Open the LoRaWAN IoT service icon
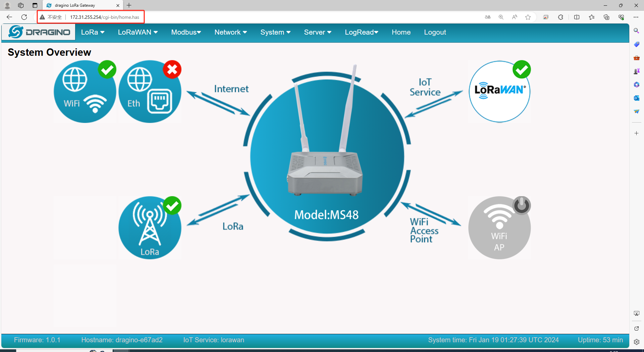Viewport: 644px width, 352px height. coord(499,91)
